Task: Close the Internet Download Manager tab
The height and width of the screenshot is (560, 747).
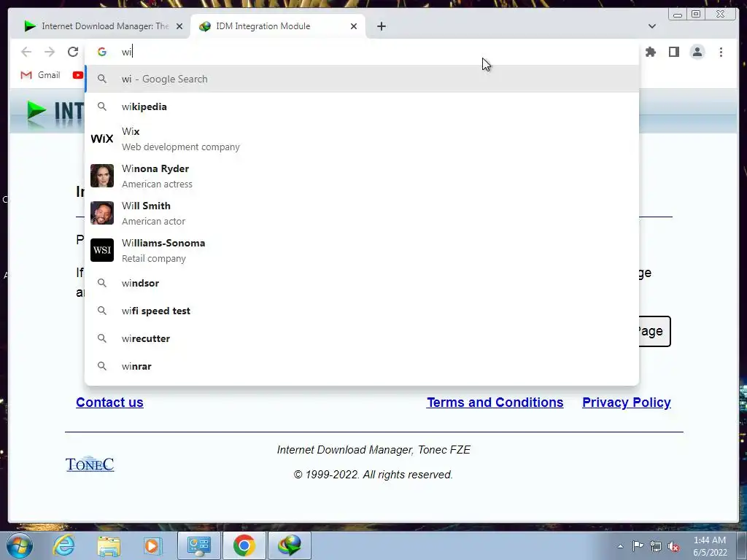Action: coord(179,26)
